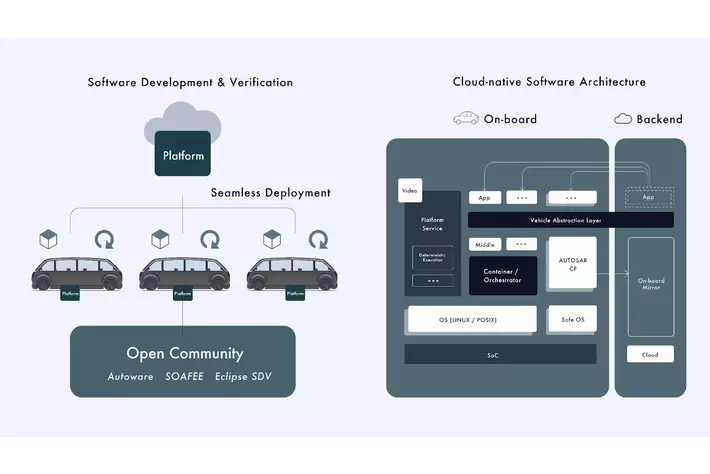This screenshot has height=474, width=710.
Task: Click the cube icon above the right vehicle
Action: coord(268,239)
